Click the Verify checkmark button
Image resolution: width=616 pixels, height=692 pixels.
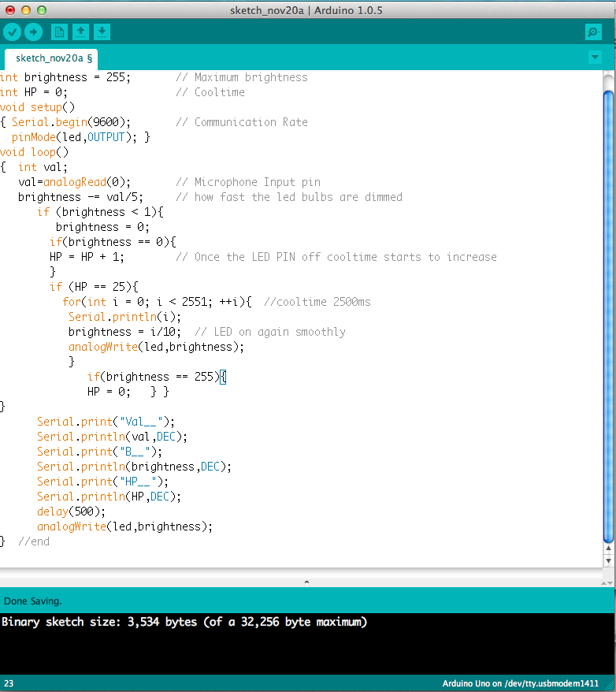[x=12, y=32]
